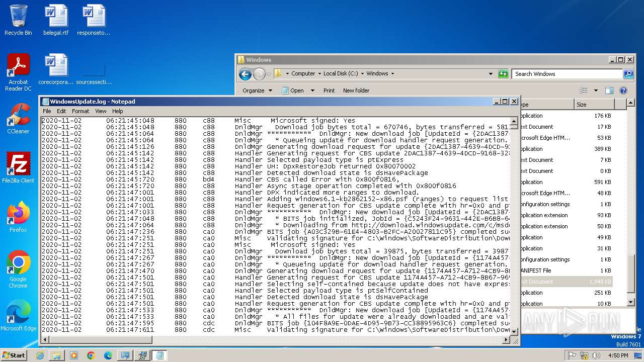Click log line with error 0x80070002
This screenshot has height=362, width=644.
pos(276,166)
